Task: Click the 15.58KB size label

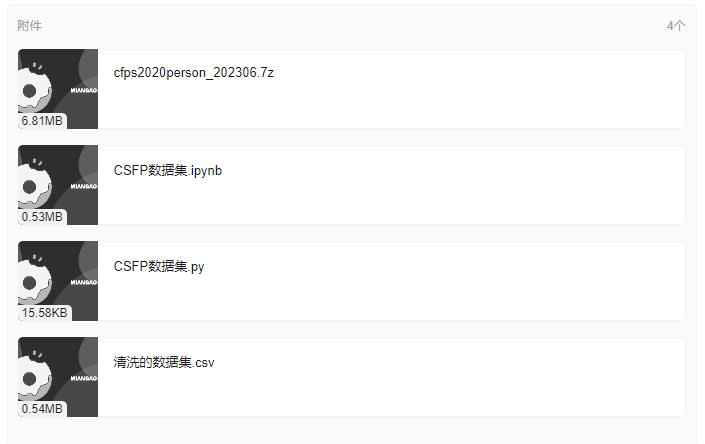Action: click(x=45, y=313)
